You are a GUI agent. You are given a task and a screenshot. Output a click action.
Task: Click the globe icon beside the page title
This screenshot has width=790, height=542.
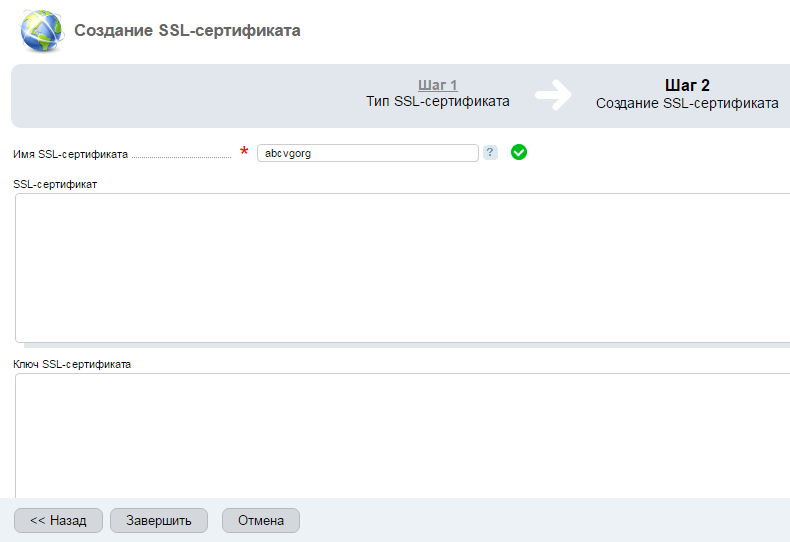[x=42, y=30]
